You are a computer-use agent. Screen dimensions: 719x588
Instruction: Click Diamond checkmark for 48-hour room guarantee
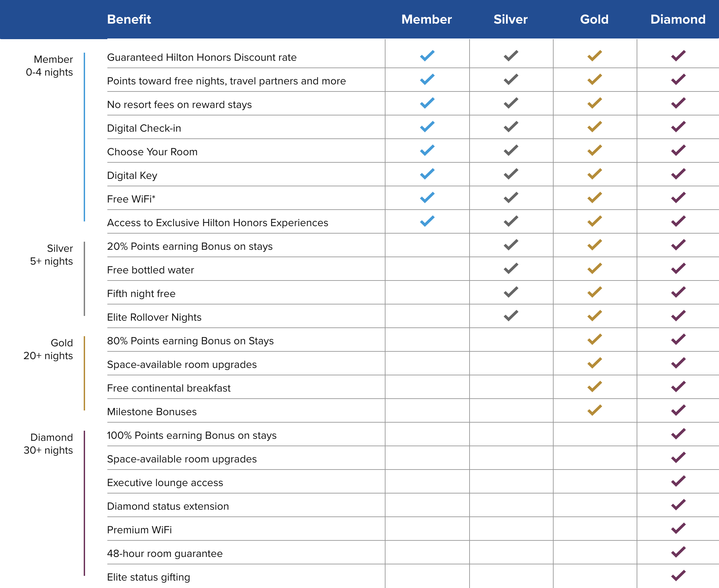coord(678,552)
